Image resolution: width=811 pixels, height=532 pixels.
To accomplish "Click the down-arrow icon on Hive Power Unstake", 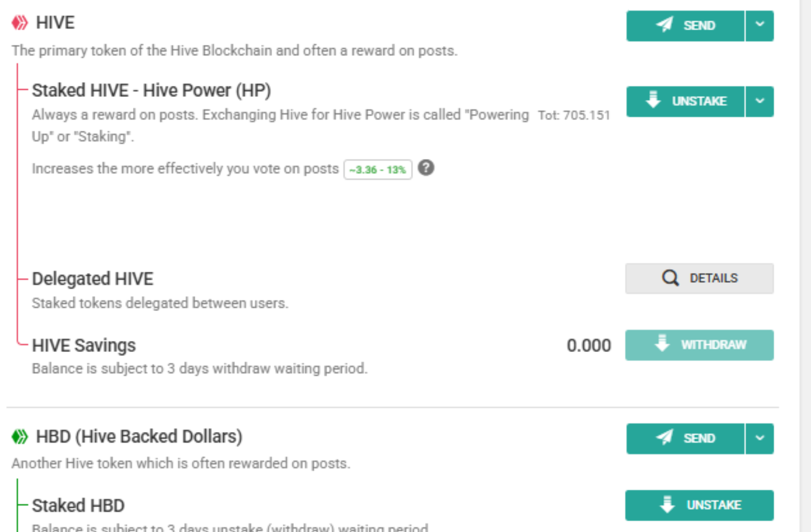I will click(x=653, y=99).
